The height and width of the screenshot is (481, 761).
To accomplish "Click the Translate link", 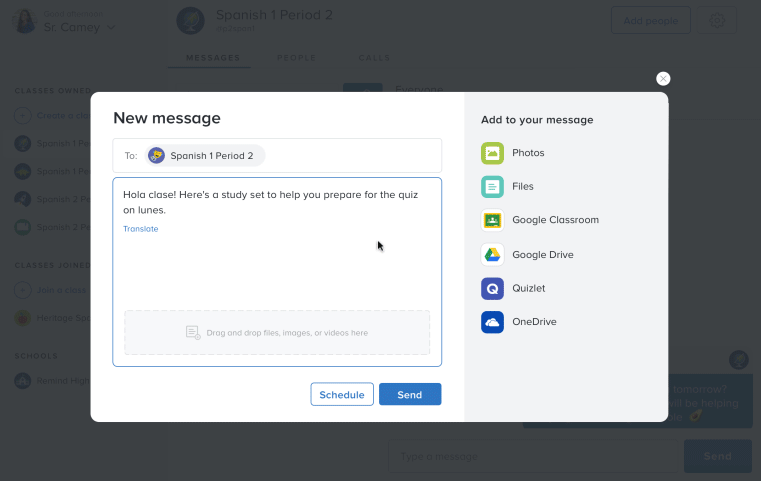I will click(x=141, y=229).
